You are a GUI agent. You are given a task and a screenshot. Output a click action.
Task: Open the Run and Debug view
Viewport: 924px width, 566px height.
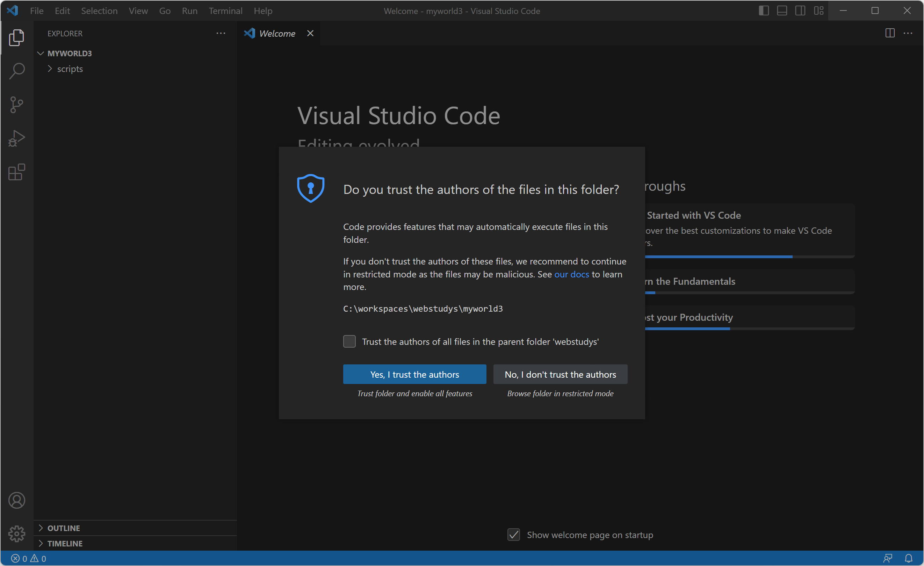[x=16, y=138]
